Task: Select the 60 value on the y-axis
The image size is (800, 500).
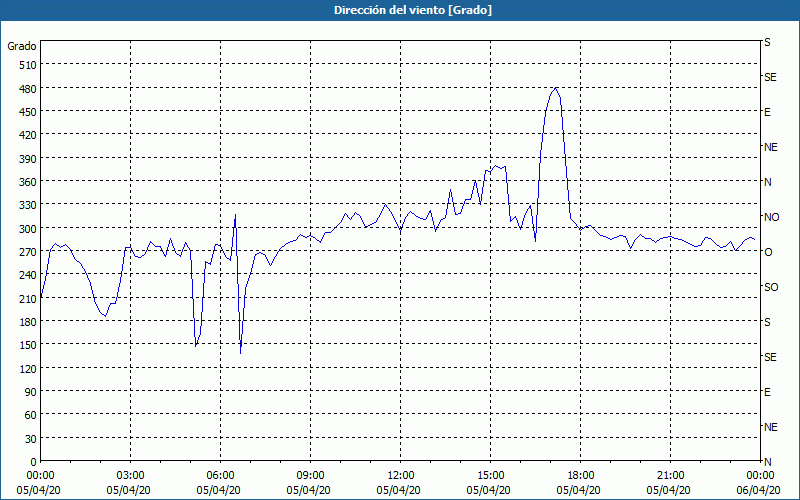Action: pyautogui.click(x=31, y=415)
